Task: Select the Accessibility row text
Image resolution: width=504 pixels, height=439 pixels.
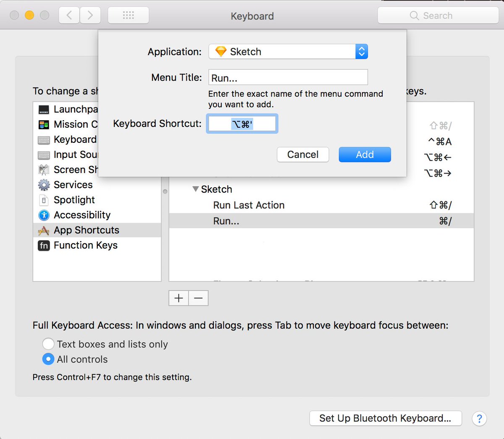Action: [x=82, y=215]
